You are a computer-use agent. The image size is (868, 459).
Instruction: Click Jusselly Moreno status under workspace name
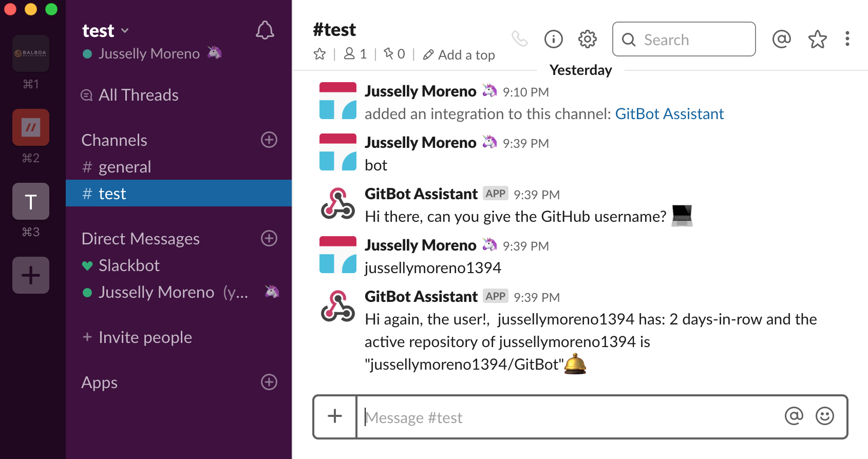[x=152, y=53]
